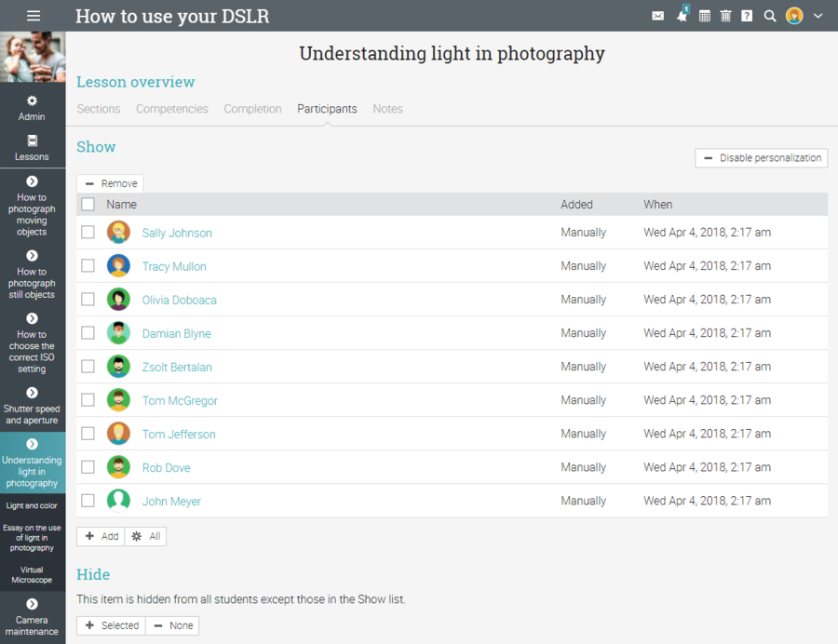The height and width of the screenshot is (644, 838).
Task: Tick the checkbox next to Sally Johnson
Action: (88, 233)
